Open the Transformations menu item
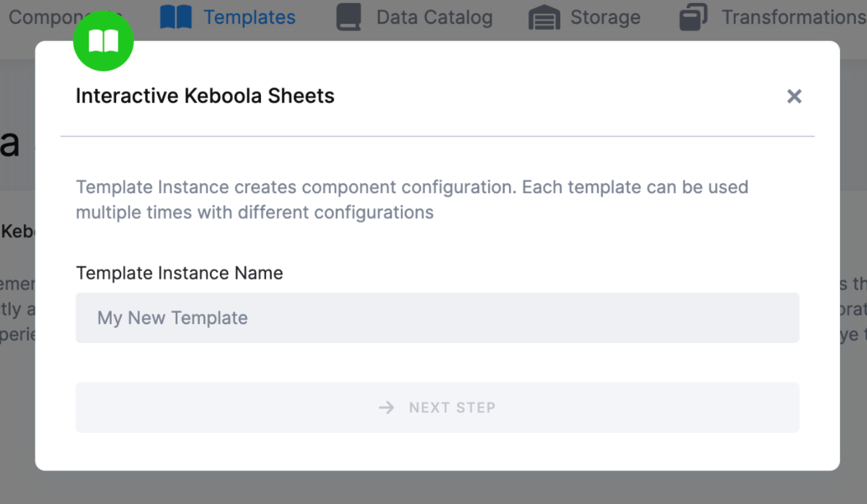 793,17
